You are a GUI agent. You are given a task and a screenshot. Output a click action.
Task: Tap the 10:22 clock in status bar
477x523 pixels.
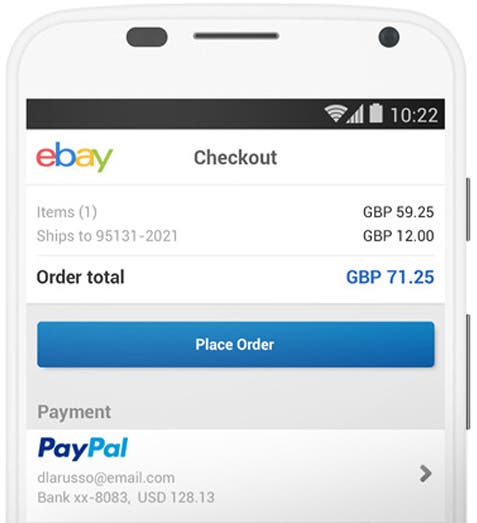coord(414,115)
